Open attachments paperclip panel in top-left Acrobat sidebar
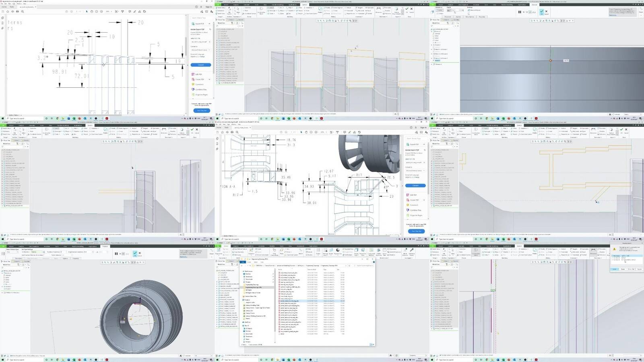The height and width of the screenshot is (362, 644). (2, 28)
